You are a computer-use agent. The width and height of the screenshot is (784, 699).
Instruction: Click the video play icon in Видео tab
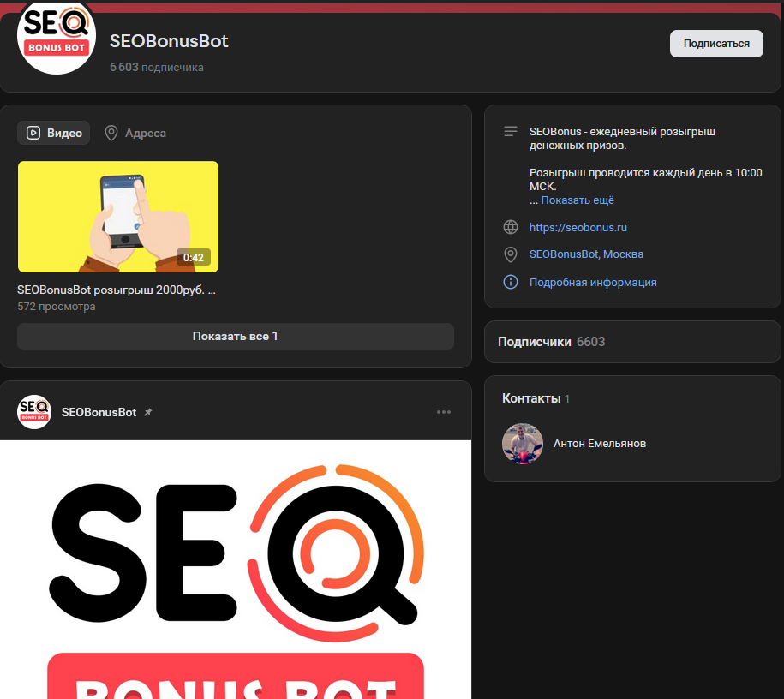33,133
